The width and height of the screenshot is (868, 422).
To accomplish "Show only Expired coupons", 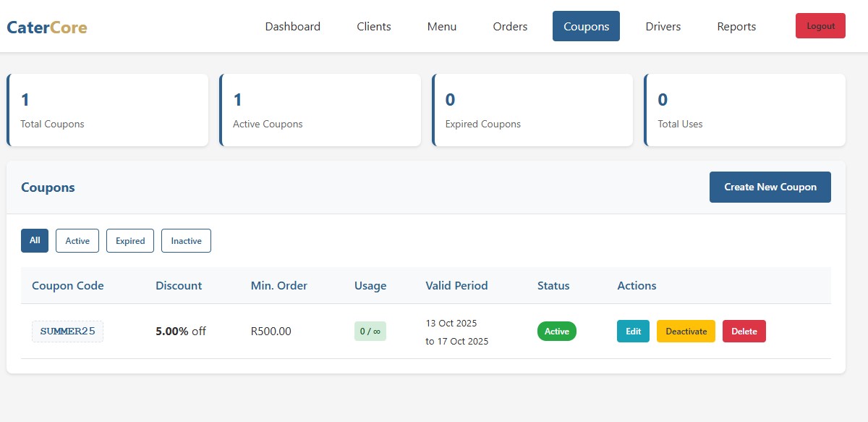I will point(130,240).
